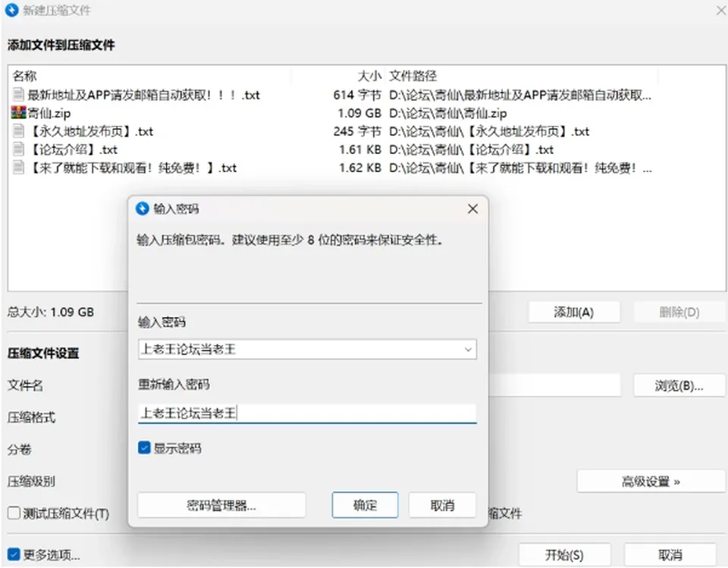Close the 新建压缩文件 window

click(721, 10)
